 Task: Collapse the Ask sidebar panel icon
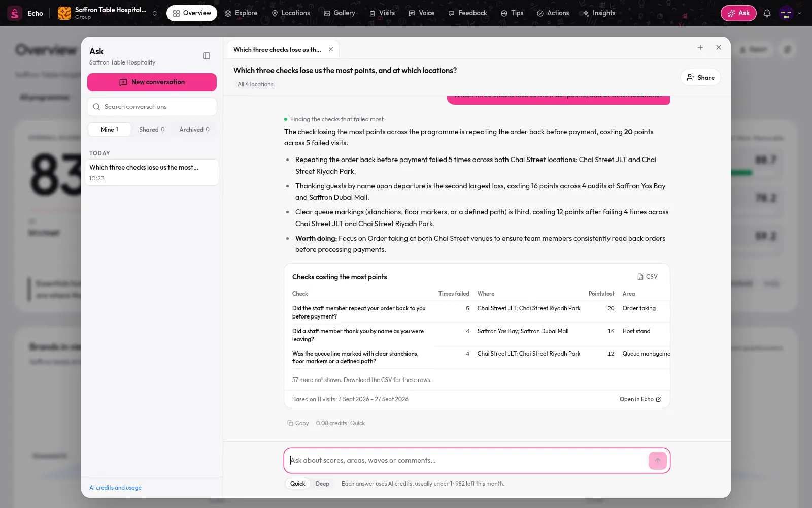pyautogui.click(x=207, y=56)
